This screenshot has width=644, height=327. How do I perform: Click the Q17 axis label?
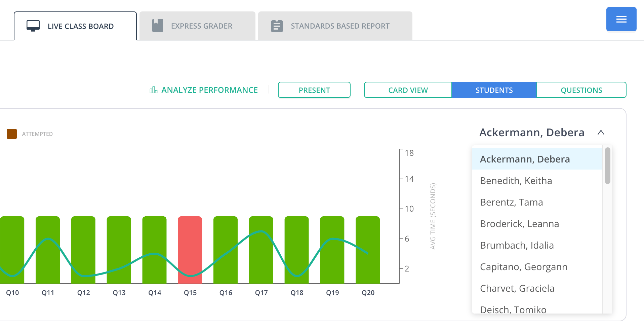click(261, 293)
